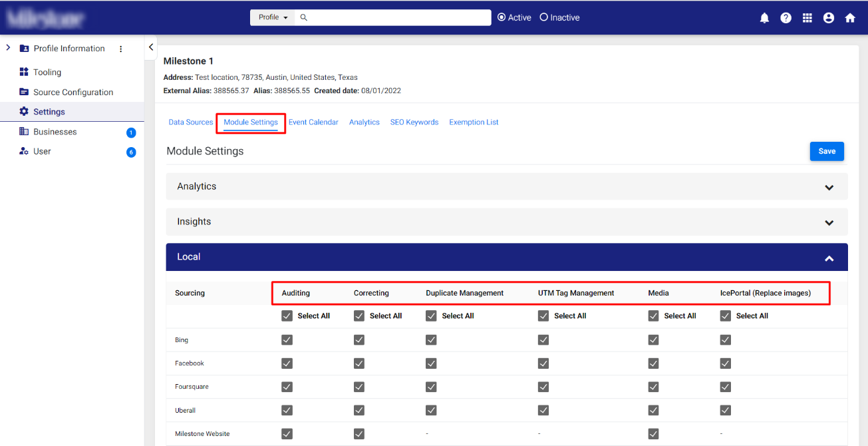Click the Save button
Image resolution: width=868 pixels, height=446 pixels.
[827, 151]
